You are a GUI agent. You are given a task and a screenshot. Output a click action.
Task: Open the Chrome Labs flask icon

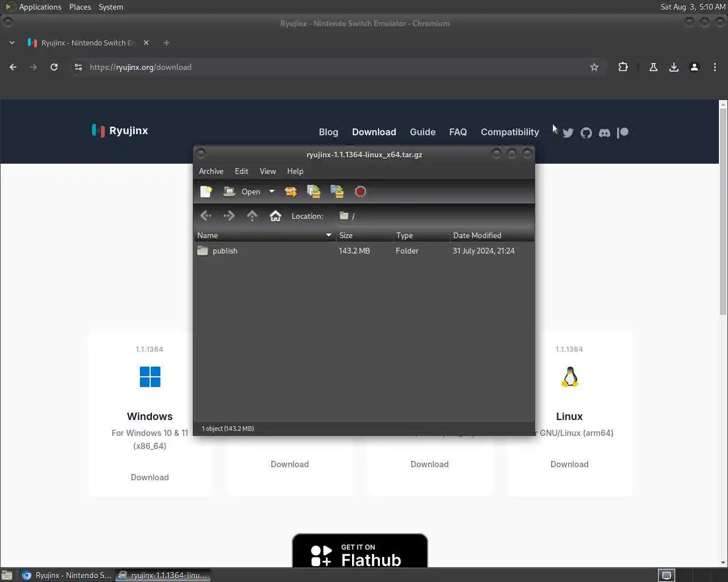(653, 67)
